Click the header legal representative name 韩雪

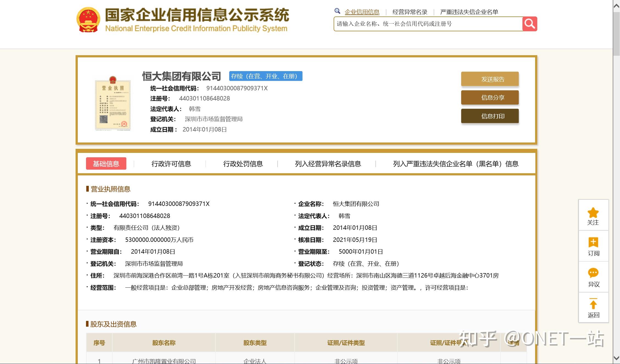(x=195, y=109)
